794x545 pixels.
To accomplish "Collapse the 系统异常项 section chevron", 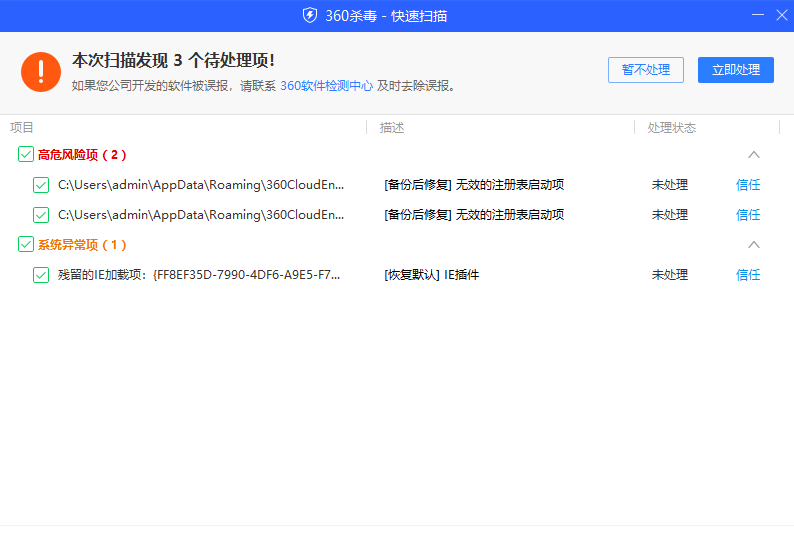I will click(754, 245).
